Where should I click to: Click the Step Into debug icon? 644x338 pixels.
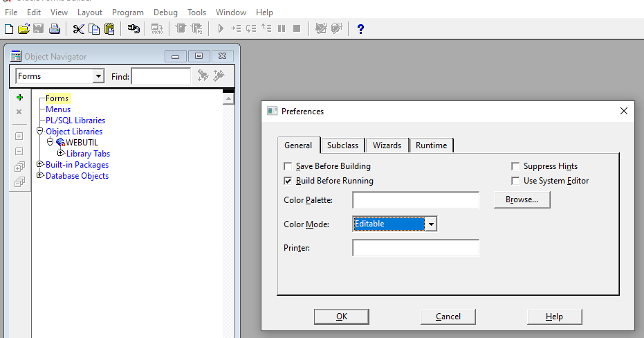[x=236, y=29]
